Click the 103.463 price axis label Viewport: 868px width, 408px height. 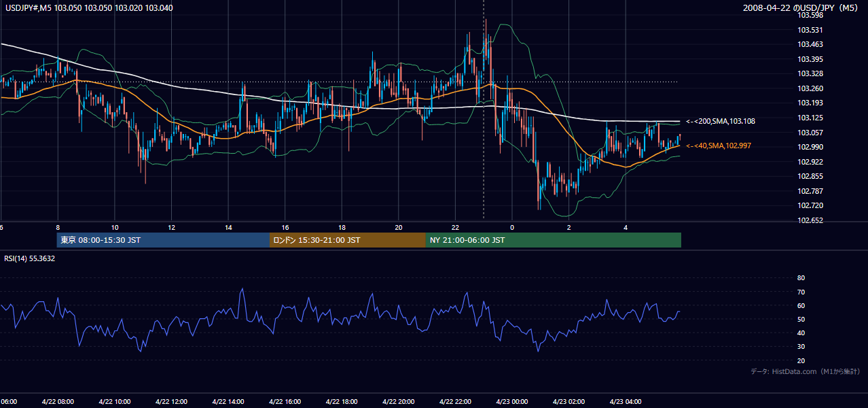(810, 44)
